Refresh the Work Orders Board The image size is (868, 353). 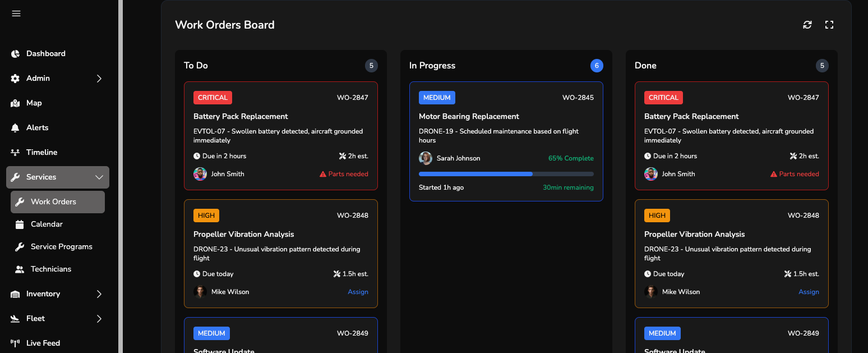tap(807, 25)
